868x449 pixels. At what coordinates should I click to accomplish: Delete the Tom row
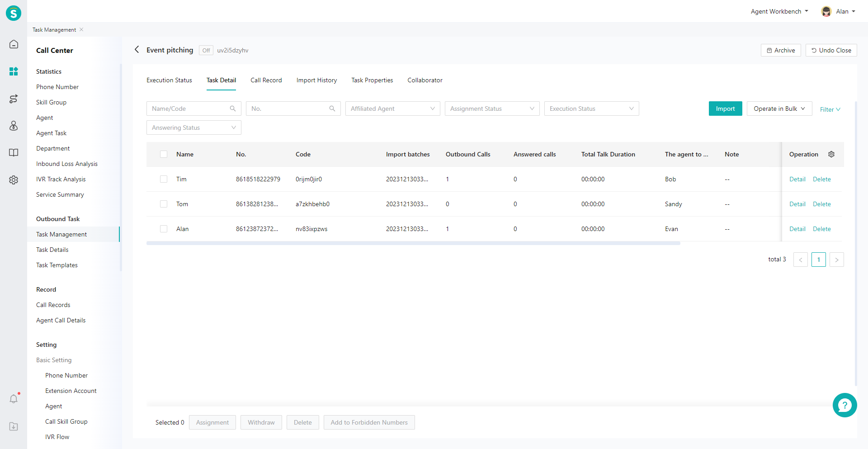click(822, 204)
